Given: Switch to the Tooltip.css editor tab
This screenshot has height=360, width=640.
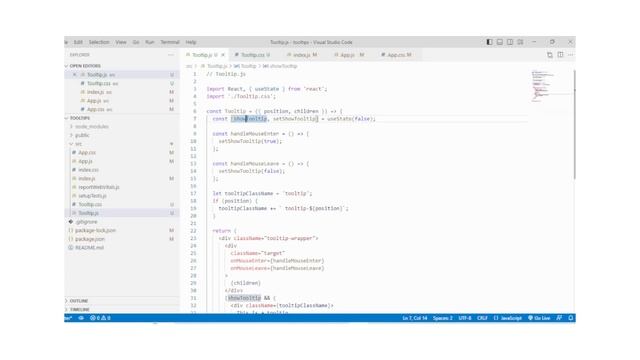Looking at the screenshot, I should [252, 55].
